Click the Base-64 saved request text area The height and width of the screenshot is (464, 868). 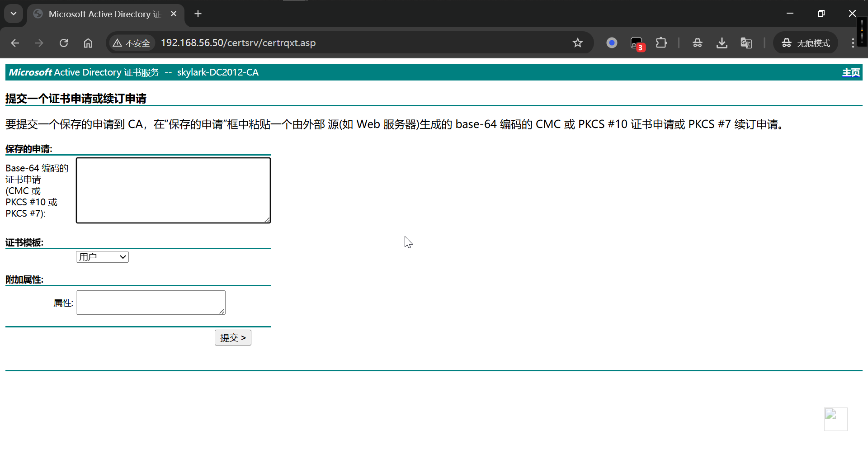[x=173, y=190]
